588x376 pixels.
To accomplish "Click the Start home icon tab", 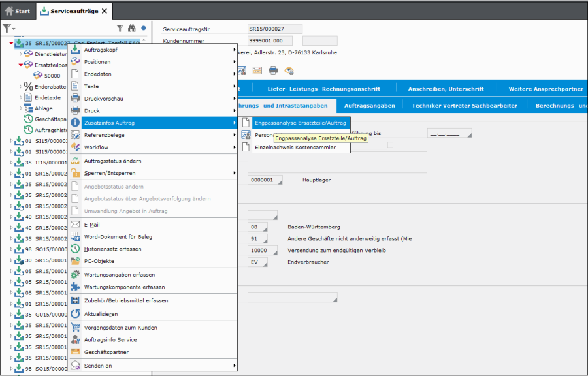I will (18, 10).
